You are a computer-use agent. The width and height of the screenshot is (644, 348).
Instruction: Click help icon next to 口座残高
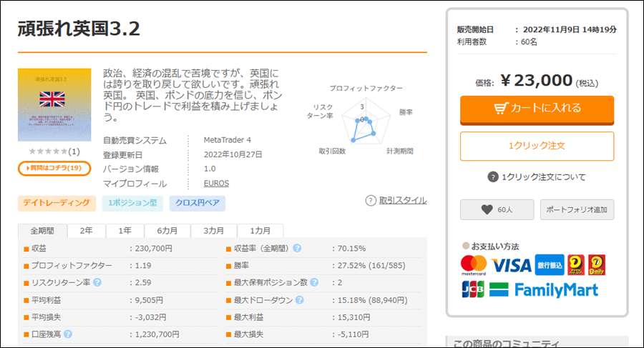68,334
